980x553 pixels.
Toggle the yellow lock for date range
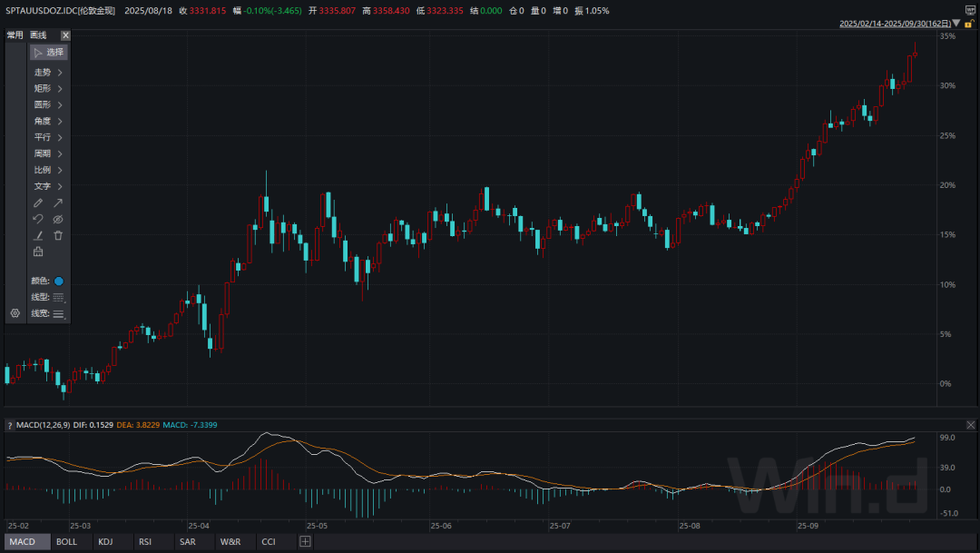pyautogui.click(x=968, y=24)
